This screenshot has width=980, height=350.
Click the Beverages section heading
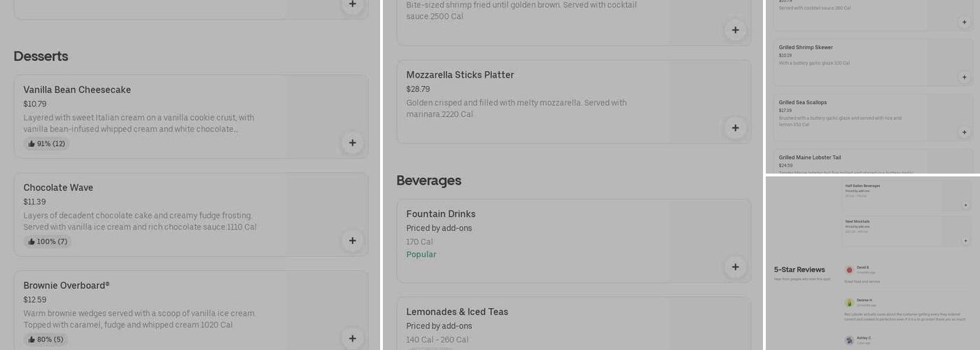click(x=428, y=180)
